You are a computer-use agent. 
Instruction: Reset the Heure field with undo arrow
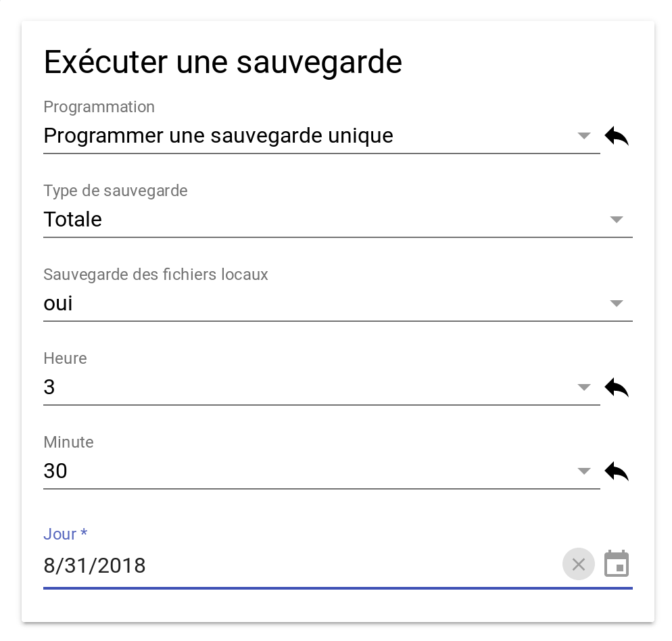[617, 387]
